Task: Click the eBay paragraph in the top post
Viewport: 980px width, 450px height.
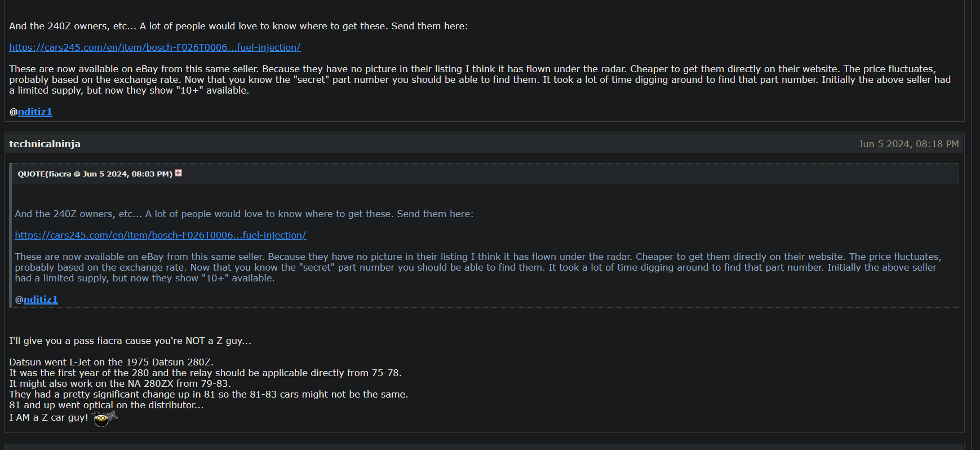Action: pos(479,80)
